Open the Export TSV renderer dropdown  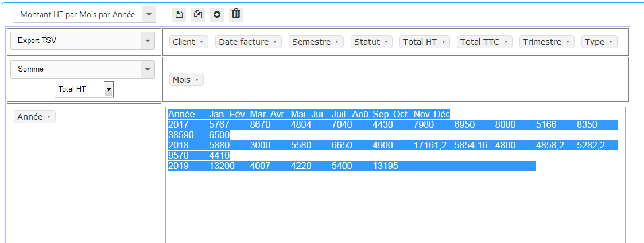click(x=148, y=41)
